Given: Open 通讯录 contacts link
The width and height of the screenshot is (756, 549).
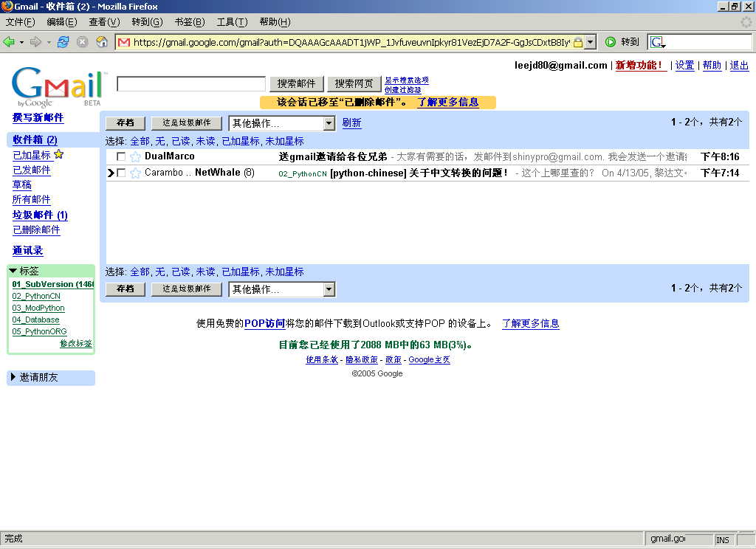Looking at the screenshot, I should coord(27,251).
